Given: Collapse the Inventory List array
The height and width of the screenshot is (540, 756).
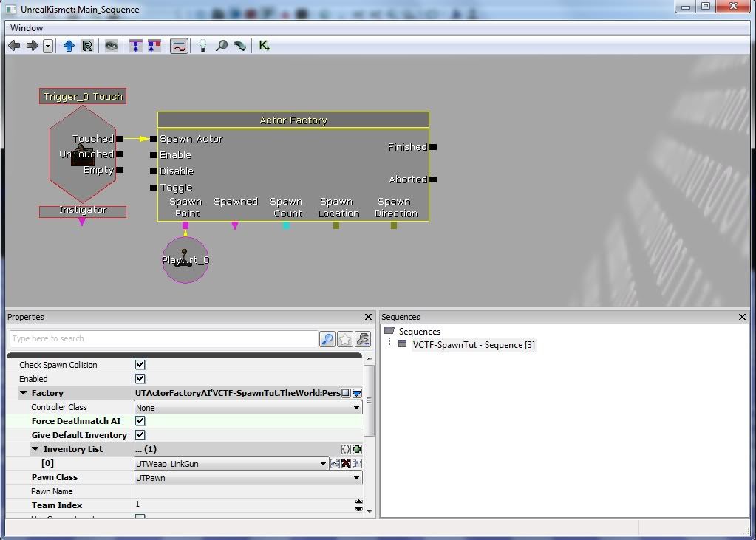Looking at the screenshot, I should coord(35,449).
